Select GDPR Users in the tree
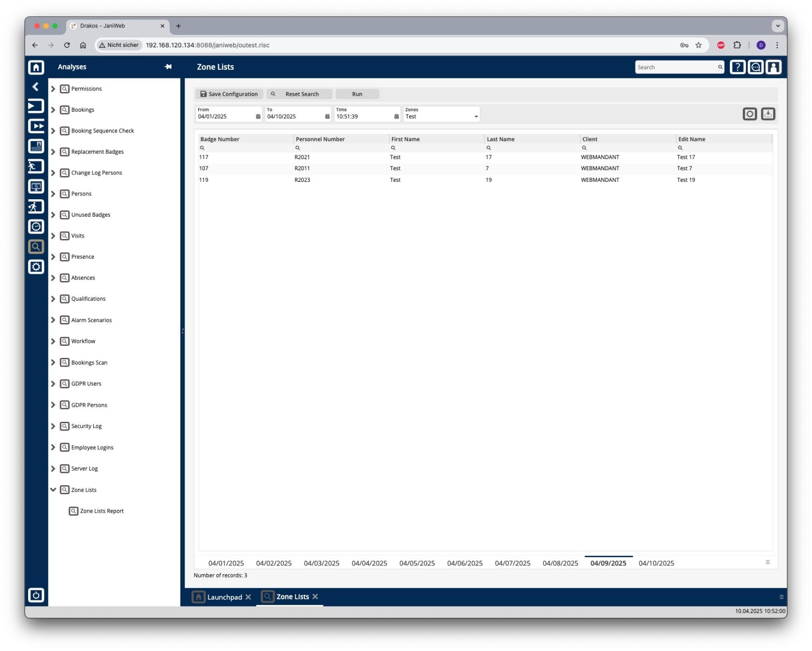 click(86, 384)
